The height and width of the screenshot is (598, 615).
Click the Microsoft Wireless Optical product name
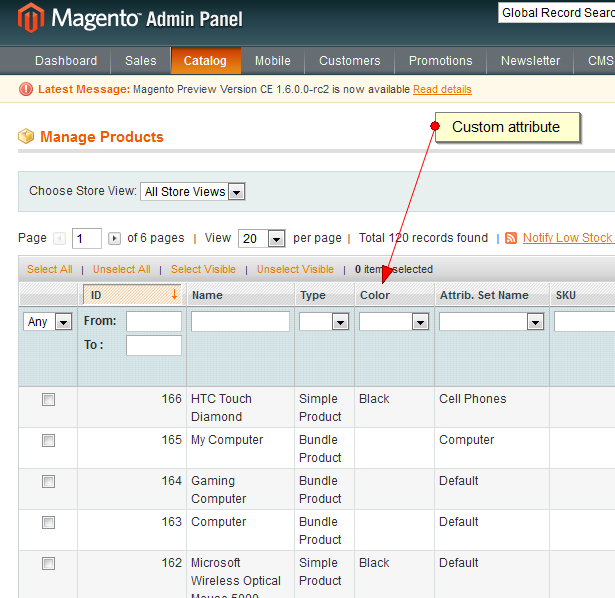coord(236,580)
